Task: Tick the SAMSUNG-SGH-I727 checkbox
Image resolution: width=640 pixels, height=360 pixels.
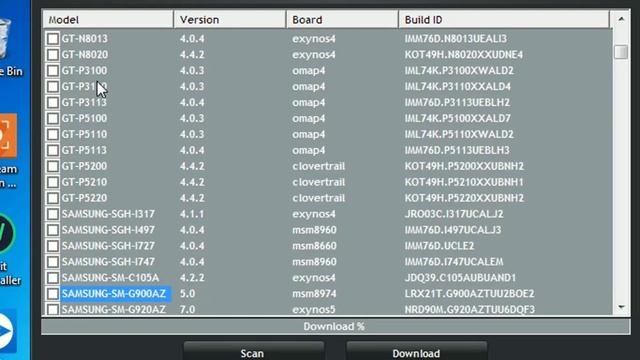Action: 53,246
